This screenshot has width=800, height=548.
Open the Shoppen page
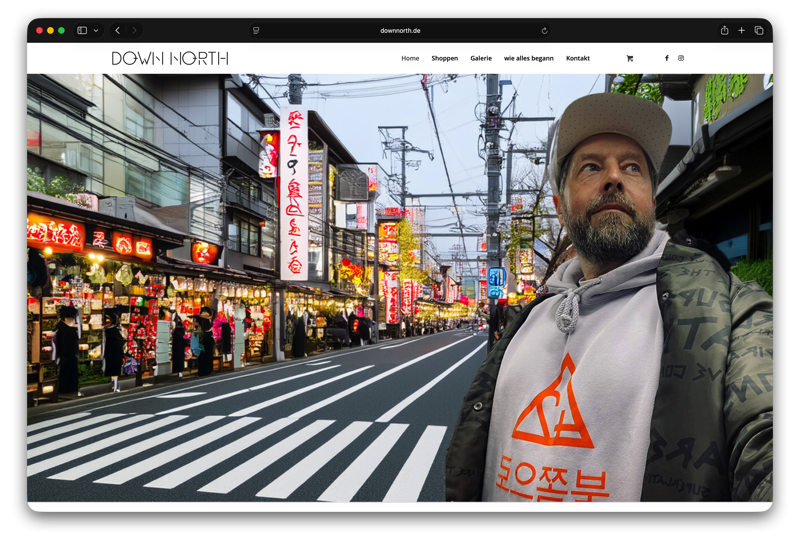[444, 58]
